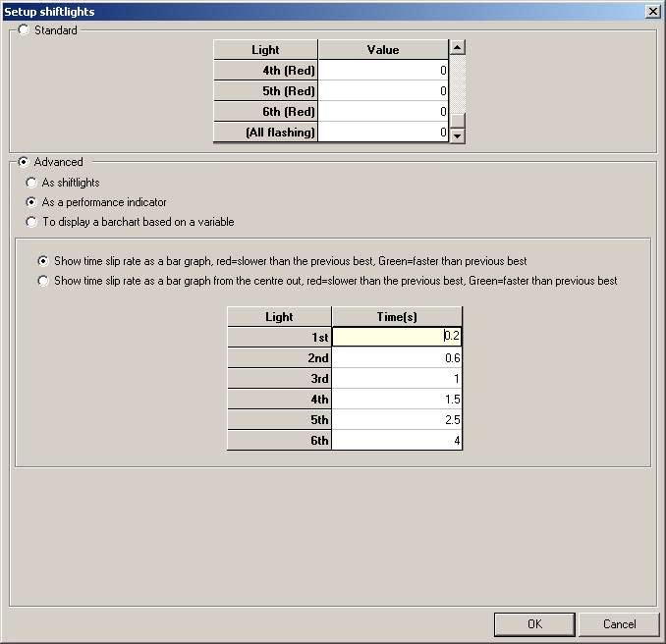
Task: Select time slip bar graph from centre out
Action: click(43, 281)
